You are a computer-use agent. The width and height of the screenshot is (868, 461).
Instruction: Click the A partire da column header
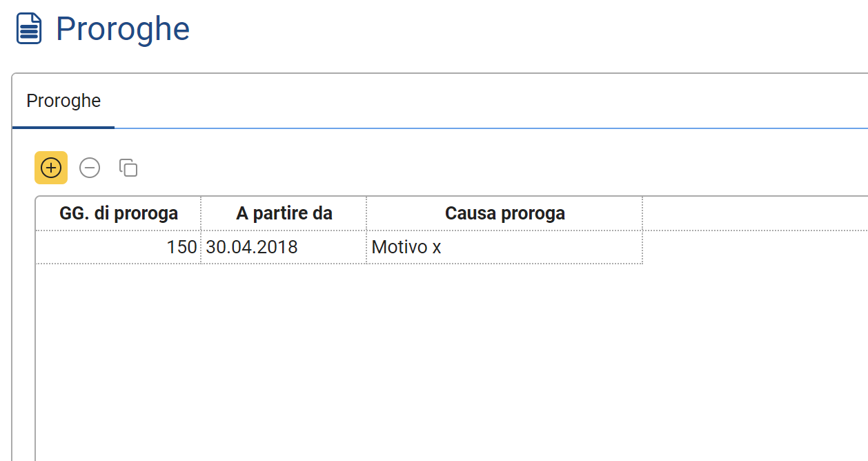pos(284,214)
